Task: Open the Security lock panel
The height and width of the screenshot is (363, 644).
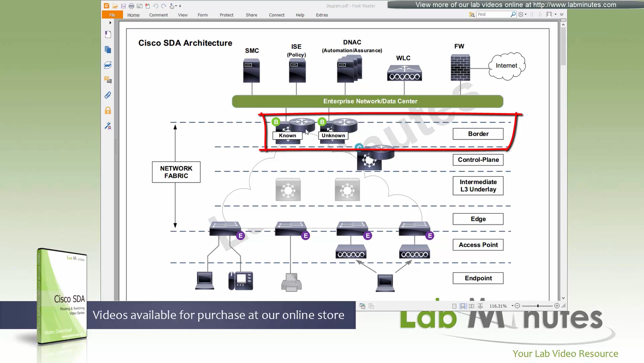Action: 108,111
